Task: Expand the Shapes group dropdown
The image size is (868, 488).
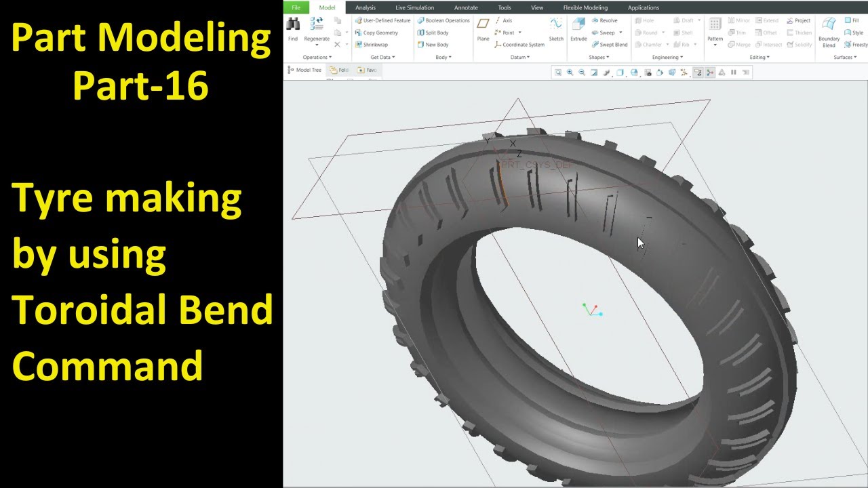Action: [x=599, y=58]
